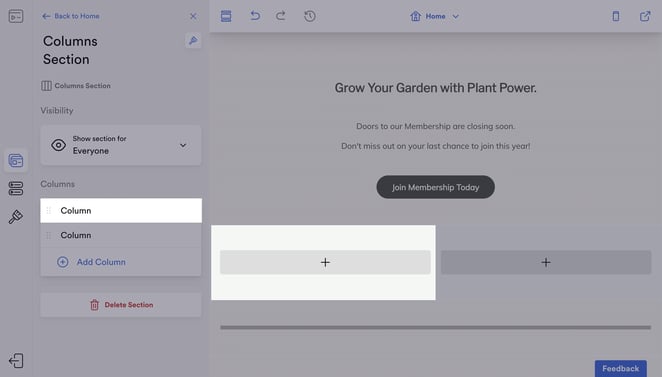The height and width of the screenshot is (377, 662).
Task: Click the exit editor icon
Action: [16, 361]
